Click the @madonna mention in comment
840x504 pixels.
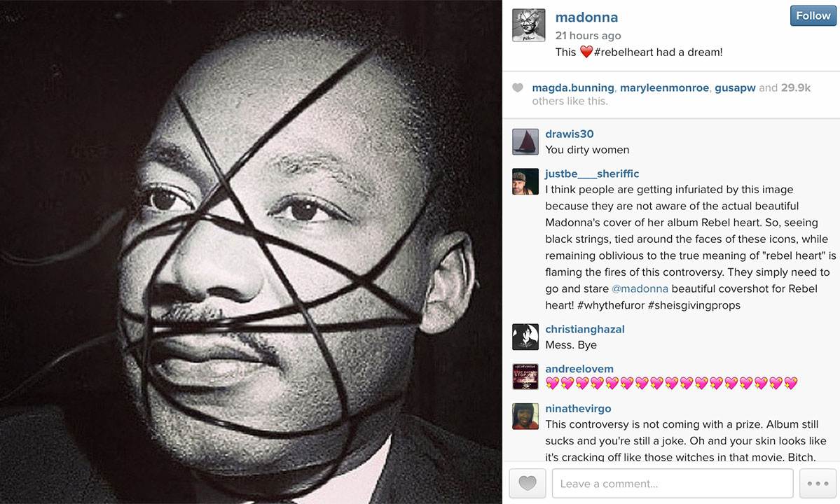click(640, 289)
